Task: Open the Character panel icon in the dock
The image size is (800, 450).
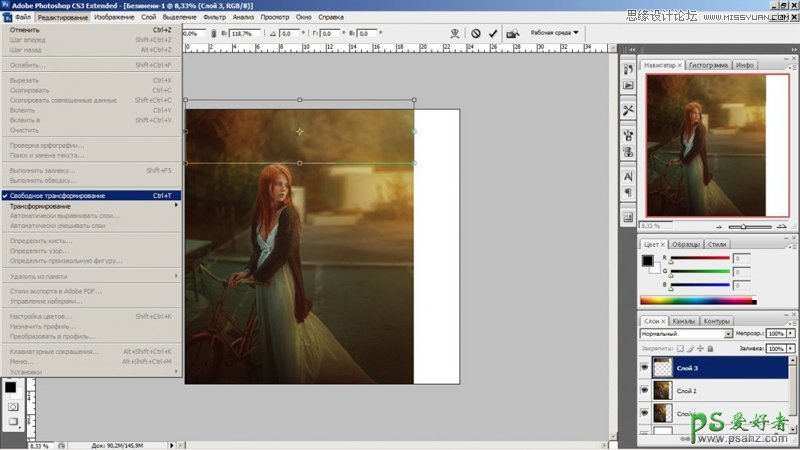Action: tap(628, 176)
